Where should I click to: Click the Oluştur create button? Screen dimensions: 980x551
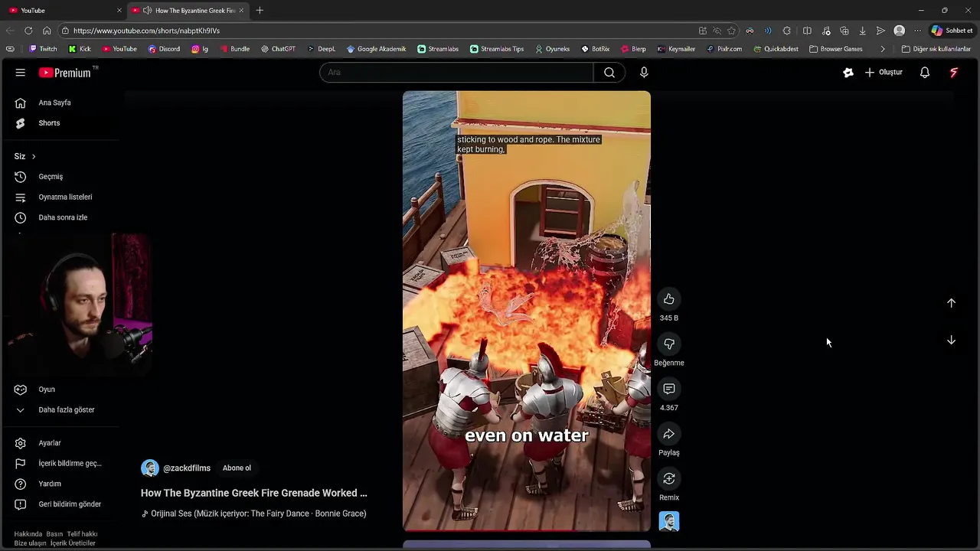pos(884,73)
